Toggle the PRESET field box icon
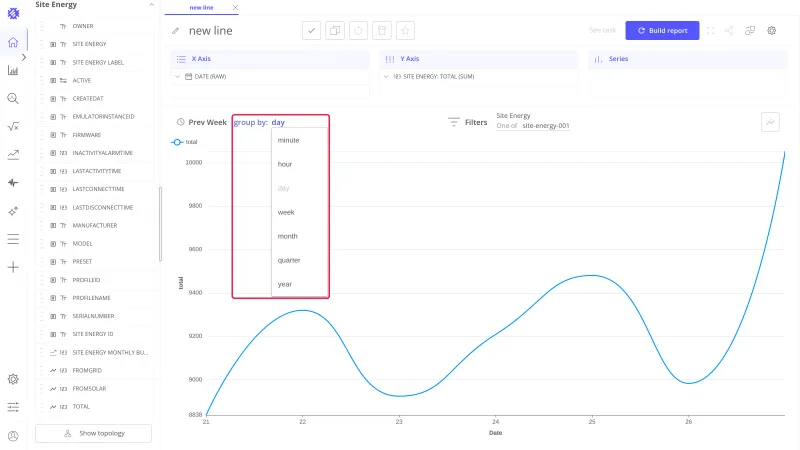 (53, 262)
